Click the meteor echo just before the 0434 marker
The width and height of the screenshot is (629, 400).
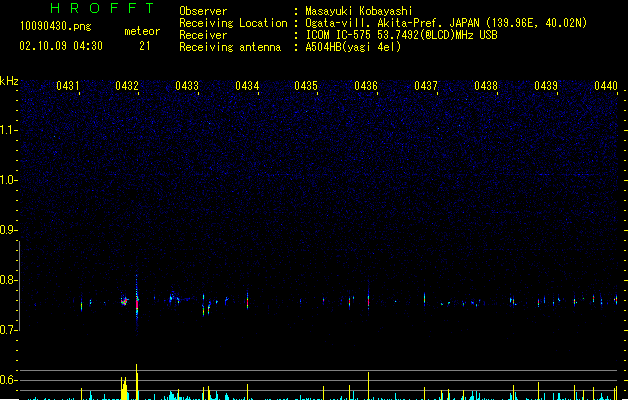pos(248,300)
